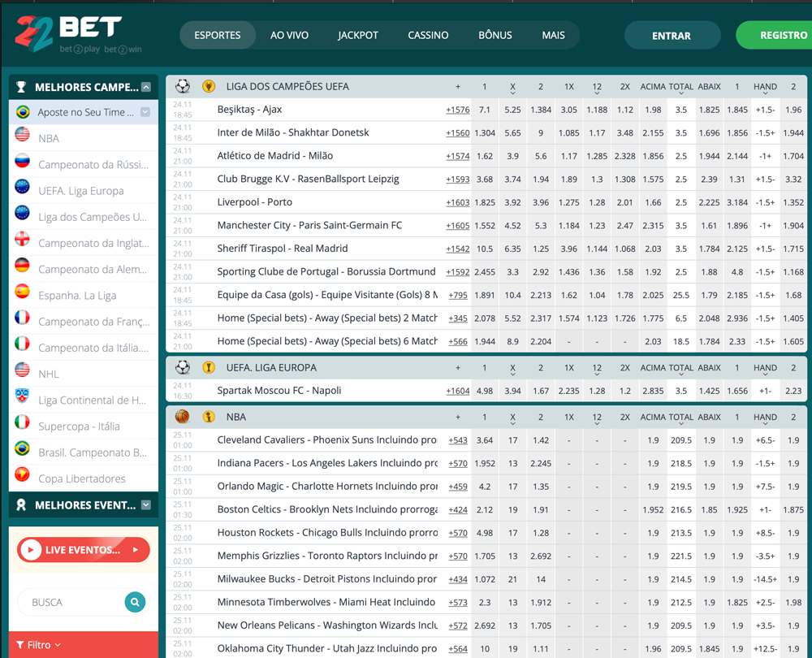Open +1604 markets for Spartak Moscou - Napoli
Image resolution: width=812 pixels, height=658 pixels.
click(x=458, y=392)
